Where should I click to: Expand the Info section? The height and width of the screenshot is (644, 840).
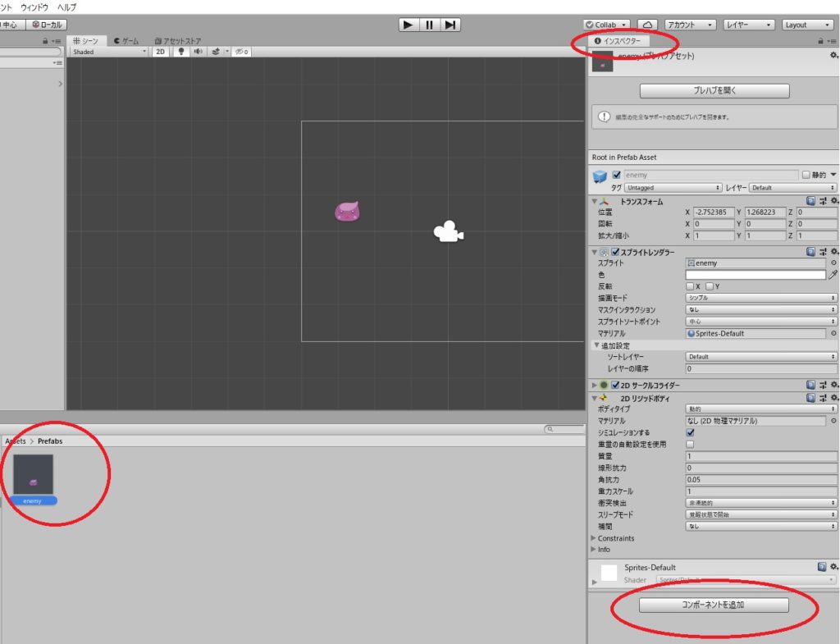(594, 549)
